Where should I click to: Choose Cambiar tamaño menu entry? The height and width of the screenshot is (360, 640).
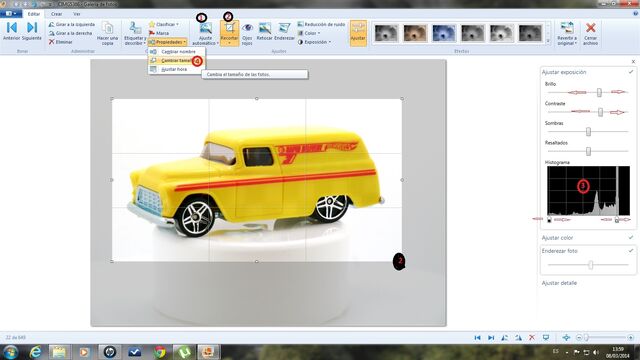(x=176, y=61)
